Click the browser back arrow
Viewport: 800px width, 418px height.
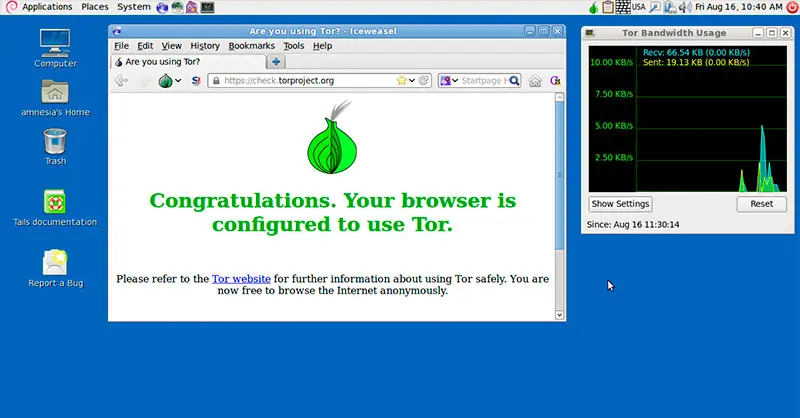tap(121, 81)
